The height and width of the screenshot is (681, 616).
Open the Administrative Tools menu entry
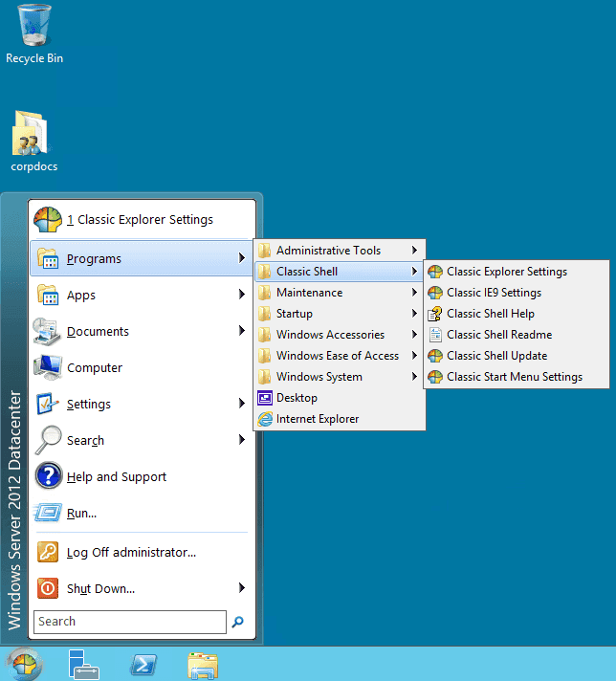point(340,251)
